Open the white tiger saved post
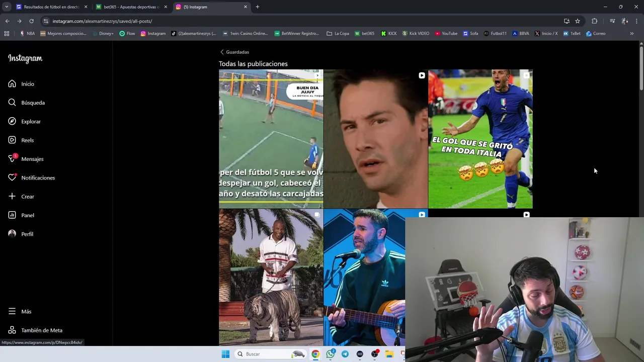Viewport: 644px width, 362px height. [x=271, y=278]
